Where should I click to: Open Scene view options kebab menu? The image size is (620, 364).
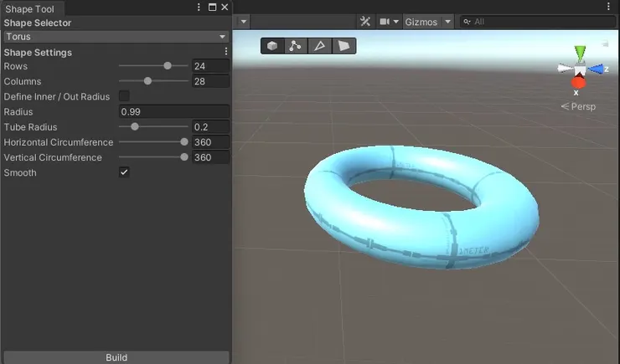[x=608, y=7]
